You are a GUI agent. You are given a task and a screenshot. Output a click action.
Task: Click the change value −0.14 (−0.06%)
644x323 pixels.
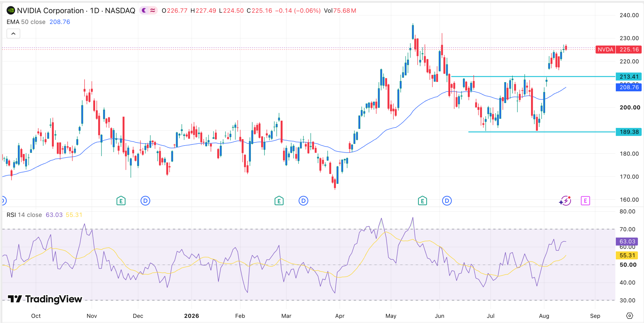pos(298,11)
